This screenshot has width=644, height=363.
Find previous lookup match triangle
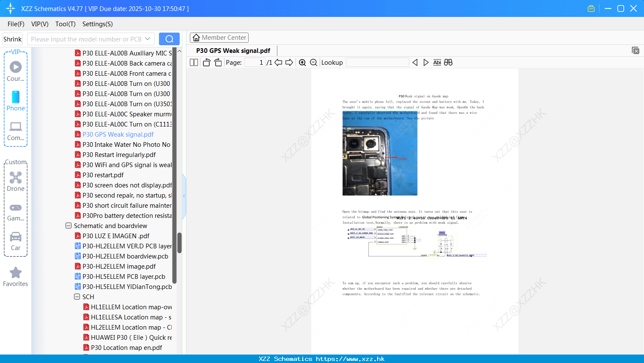point(415,63)
